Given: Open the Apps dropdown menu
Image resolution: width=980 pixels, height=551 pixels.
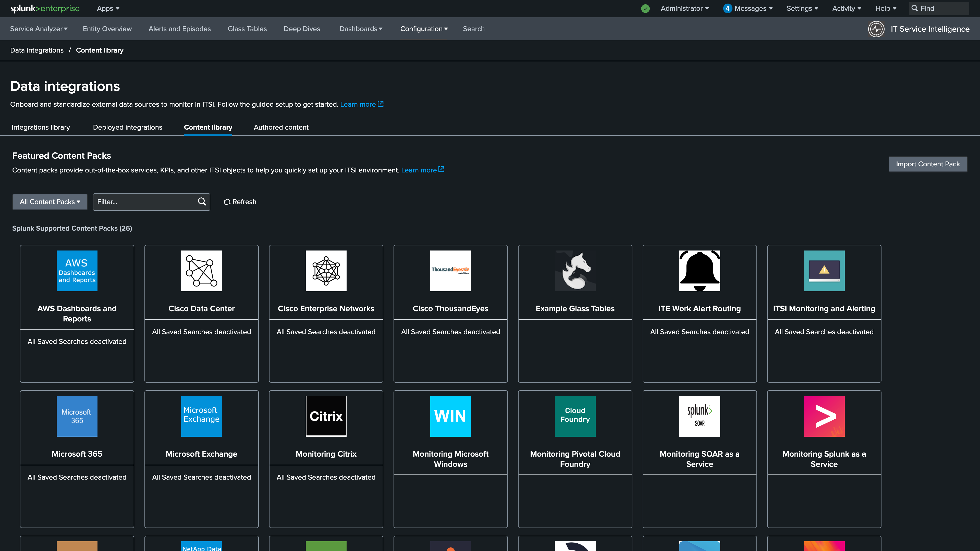Looking at the screenshot, I should 108,8.
